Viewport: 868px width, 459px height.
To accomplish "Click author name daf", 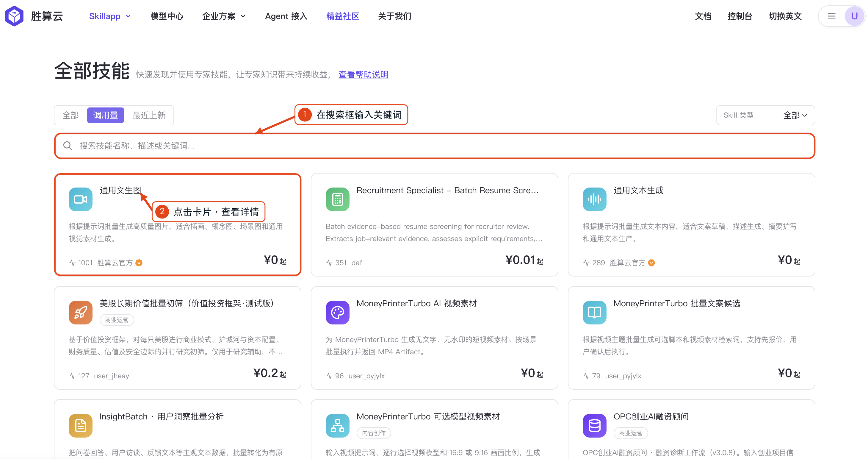I will (356, 263).
